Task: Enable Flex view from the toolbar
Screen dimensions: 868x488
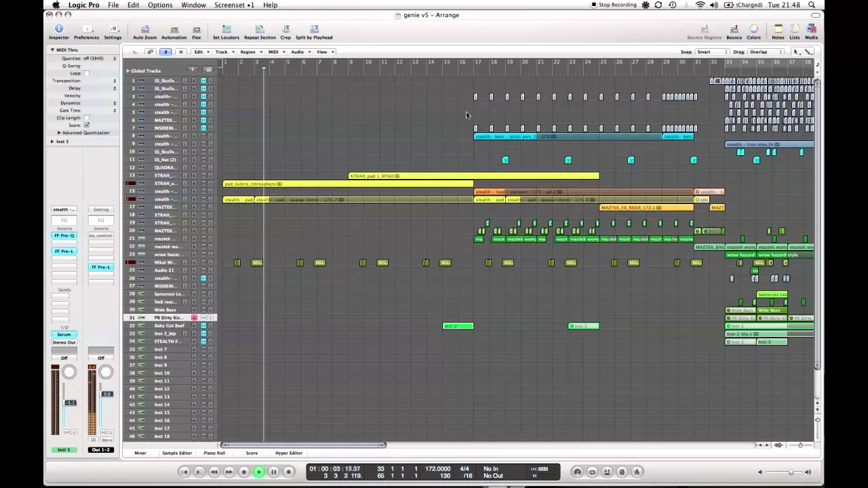Action: [x=196, y=28]
